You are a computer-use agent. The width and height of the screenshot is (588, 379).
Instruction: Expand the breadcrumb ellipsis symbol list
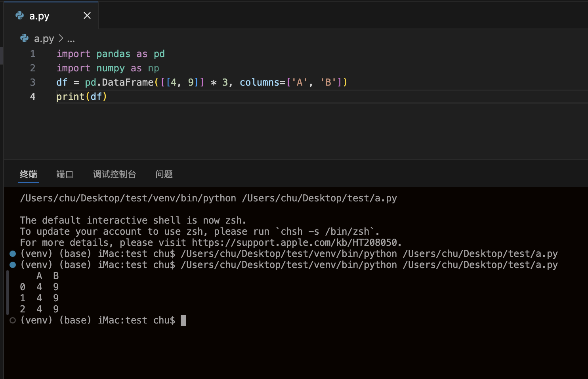click(71, 39)
